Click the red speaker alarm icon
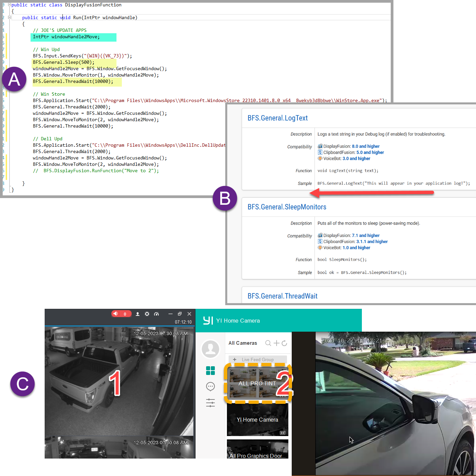This screenshot has height=476, width=476. click(x=116, y=314)
